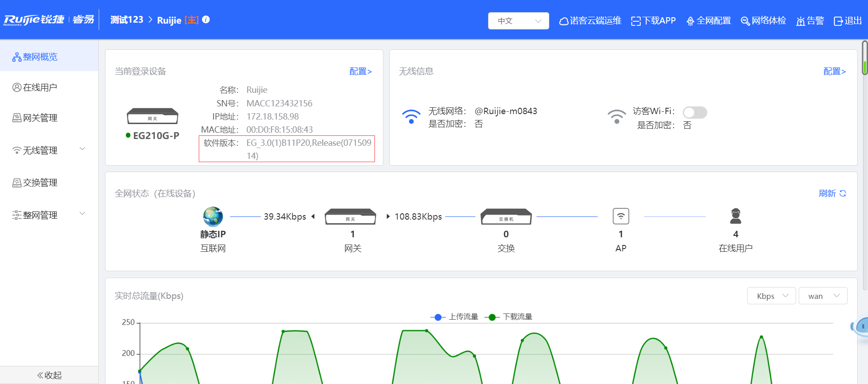Open 在线用户 in the sidebar
Screen dimensions: 868x384
point(49,87)
